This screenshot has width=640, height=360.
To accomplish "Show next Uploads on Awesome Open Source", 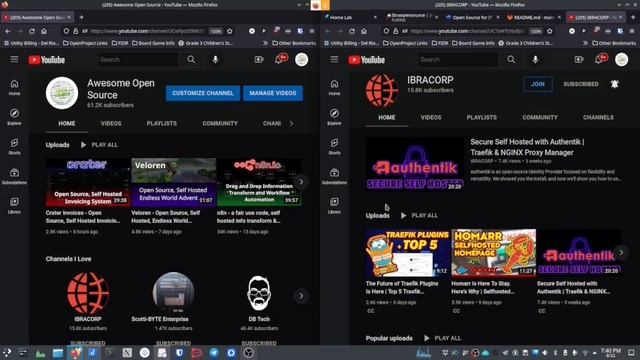I will (x=301, y=182).
